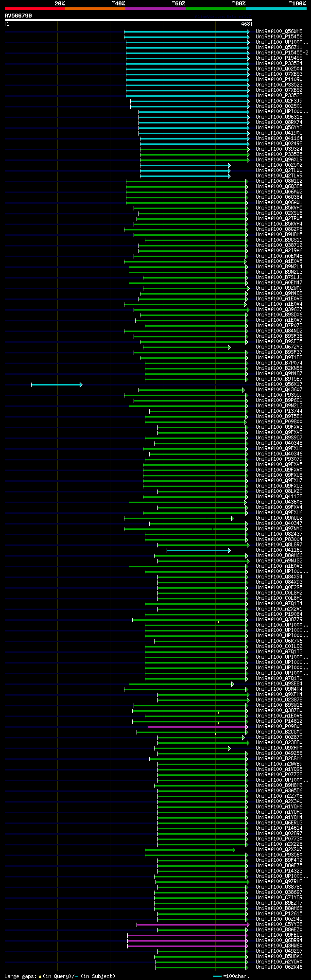Click the UniRef100_P33524 entry
The height and width of the screenshot is (980, 311).
point(279,63)
